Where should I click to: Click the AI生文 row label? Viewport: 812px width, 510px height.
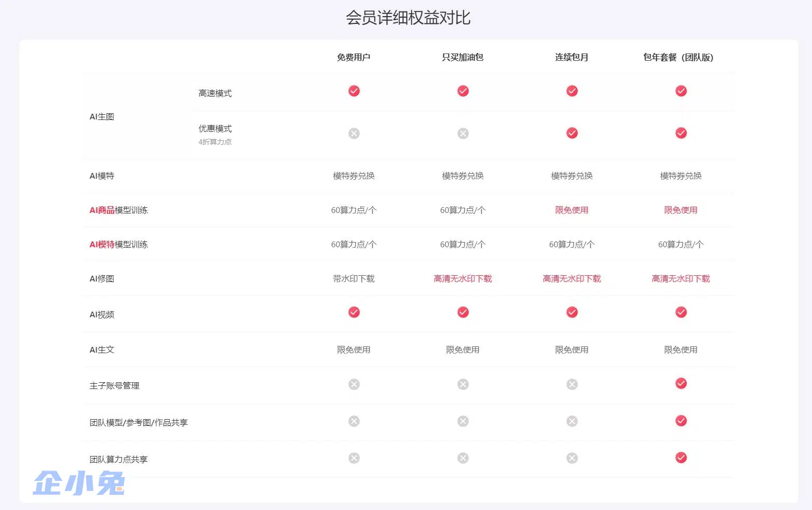coord(102,350)
